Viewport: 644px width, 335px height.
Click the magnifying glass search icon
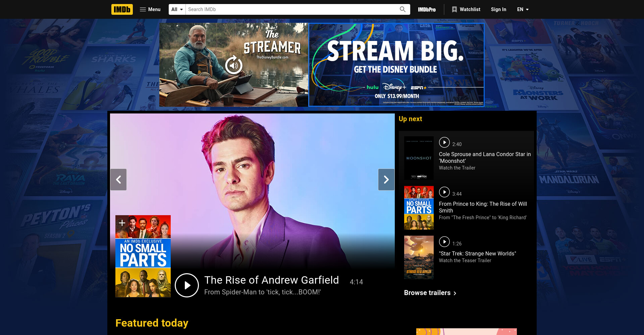coord(402,9)
